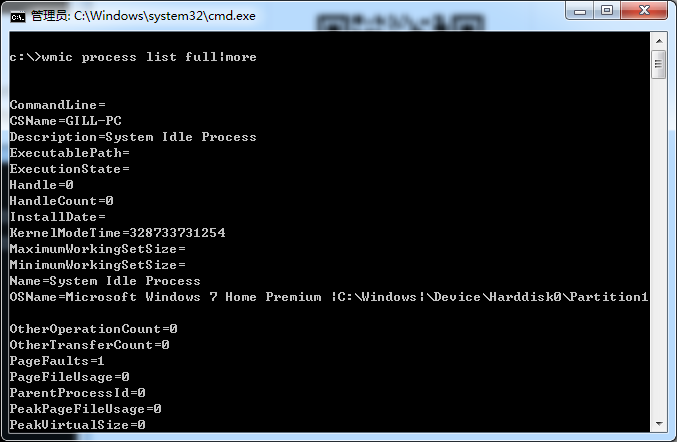Close the cmd.exe window
The width and height of the screenshot is (677, 442).
(644, 11)
